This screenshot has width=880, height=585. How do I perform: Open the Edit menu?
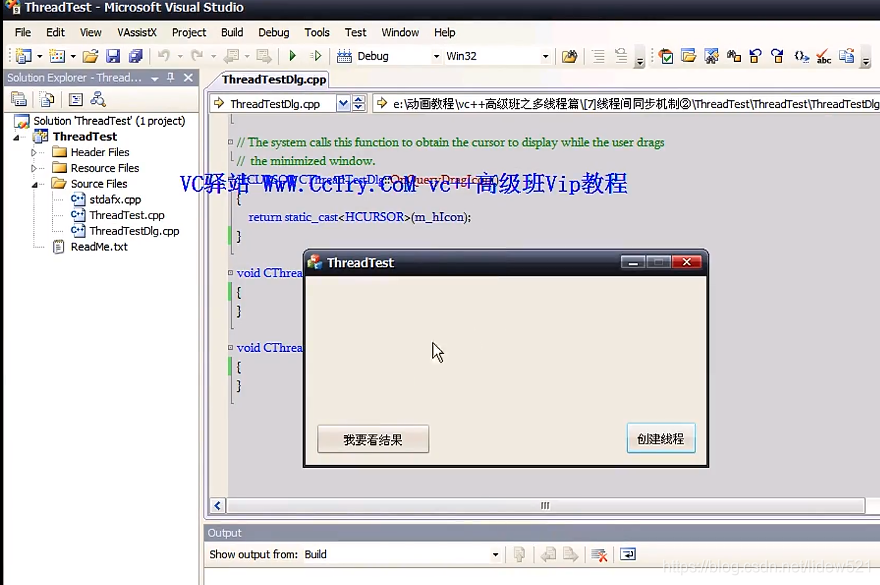(56, 32)
